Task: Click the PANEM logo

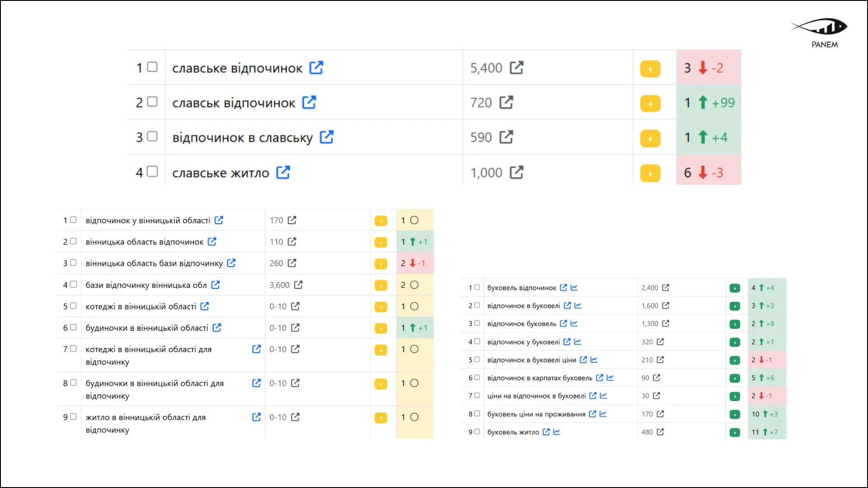Action: click(x=820, y=33)
